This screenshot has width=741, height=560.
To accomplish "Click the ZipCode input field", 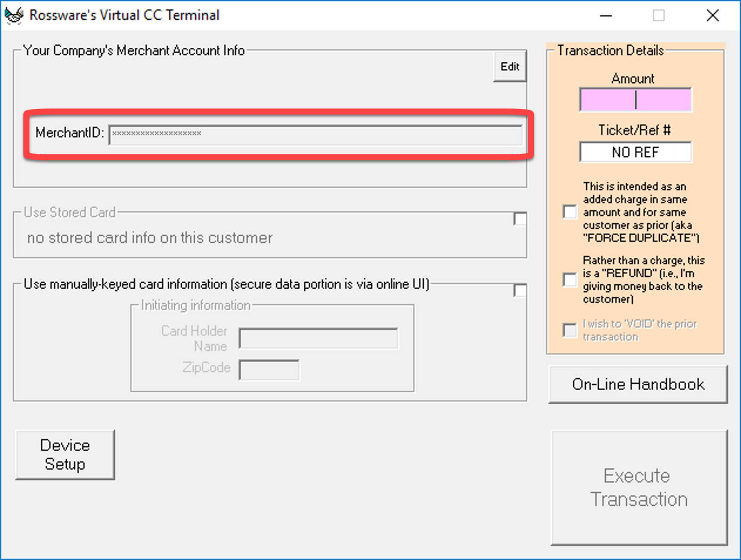I will click(269, 370).
